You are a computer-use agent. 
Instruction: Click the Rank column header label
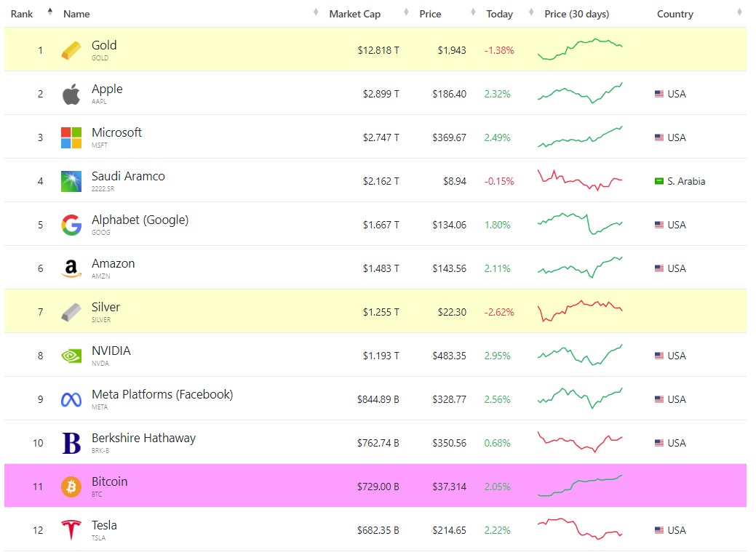click(x=22, y=14)
